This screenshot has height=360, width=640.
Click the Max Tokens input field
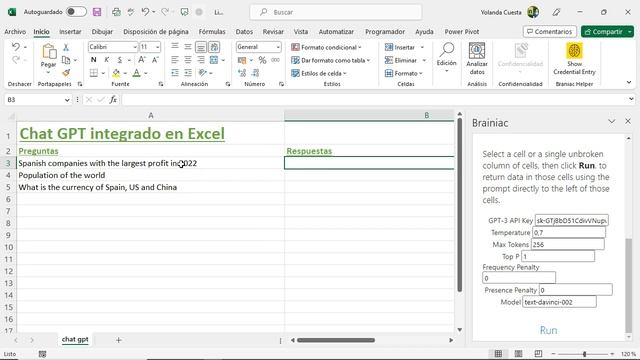pos(567,244)
